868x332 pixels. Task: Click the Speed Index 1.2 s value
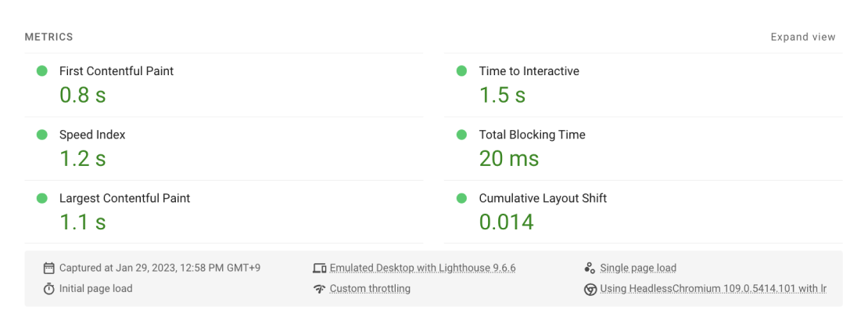[x=82, y=159]
